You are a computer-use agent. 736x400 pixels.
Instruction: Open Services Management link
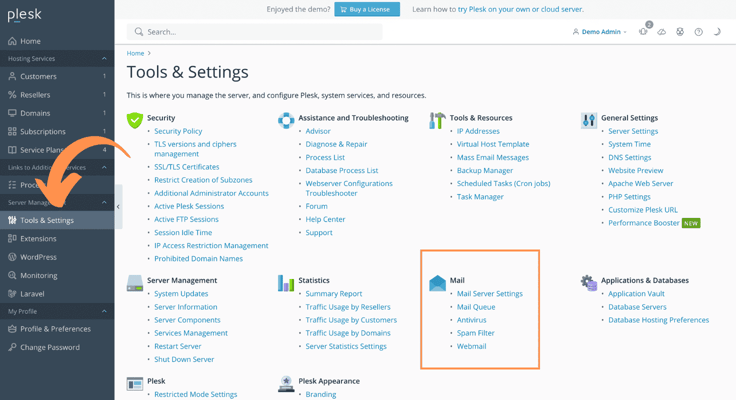click(191, 333)
